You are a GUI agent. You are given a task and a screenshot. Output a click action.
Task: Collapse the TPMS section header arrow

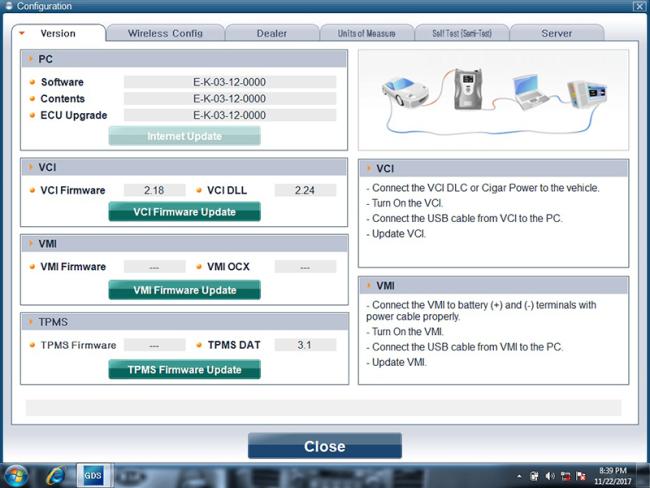click(x=29, y=323)
